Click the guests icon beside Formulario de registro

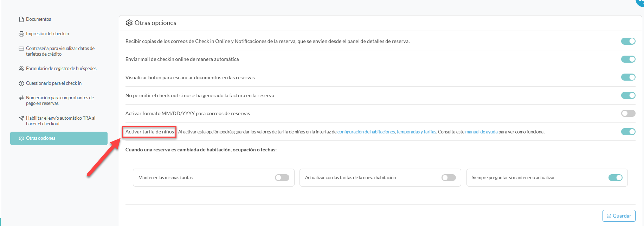(x=21, y=69)
